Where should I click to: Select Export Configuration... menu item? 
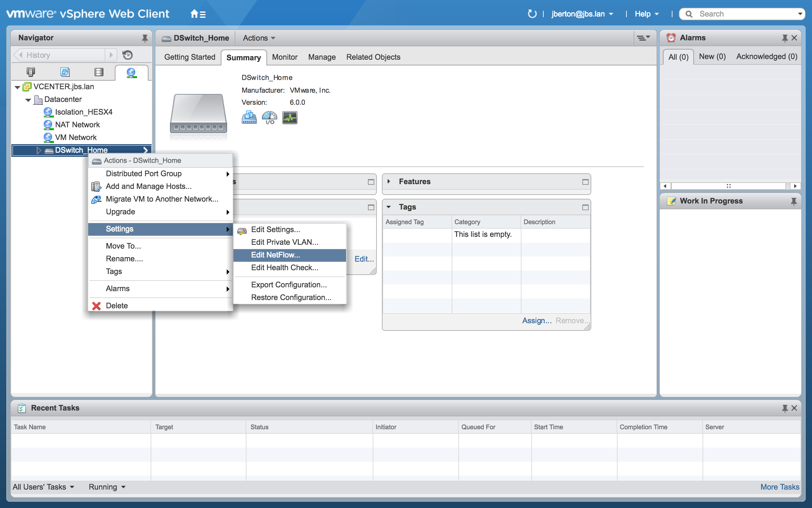pos(290,285)
